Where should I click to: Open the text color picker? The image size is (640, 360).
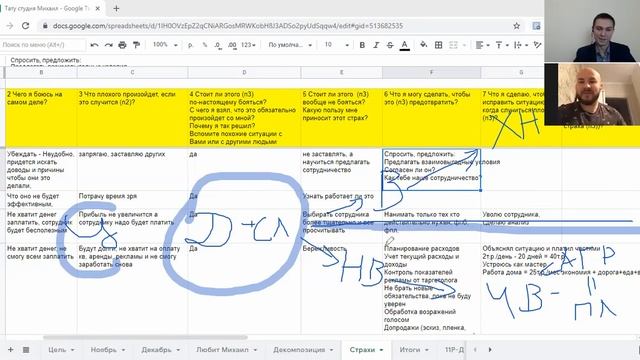(404, 45)
